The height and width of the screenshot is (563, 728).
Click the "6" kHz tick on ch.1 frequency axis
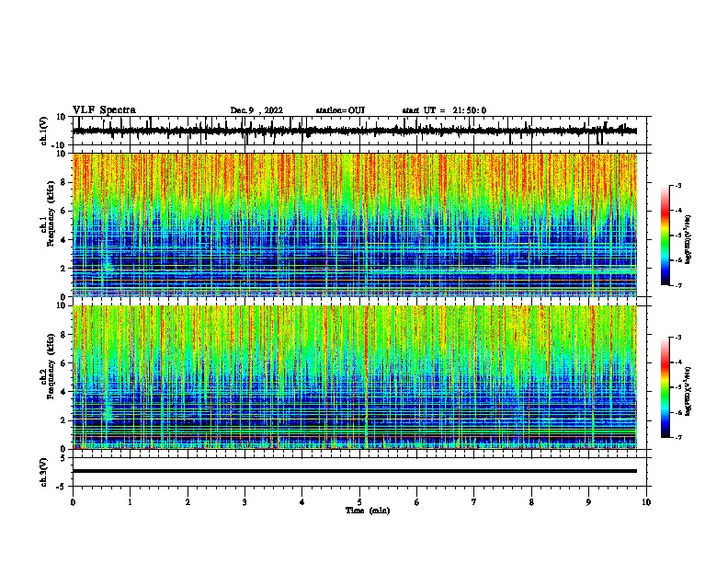pos(63,211)
